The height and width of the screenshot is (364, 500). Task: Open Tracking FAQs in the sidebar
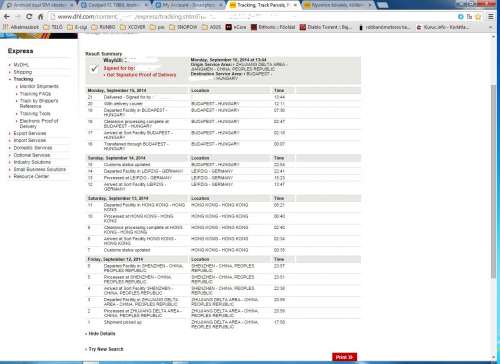click(x=35, y=94)
